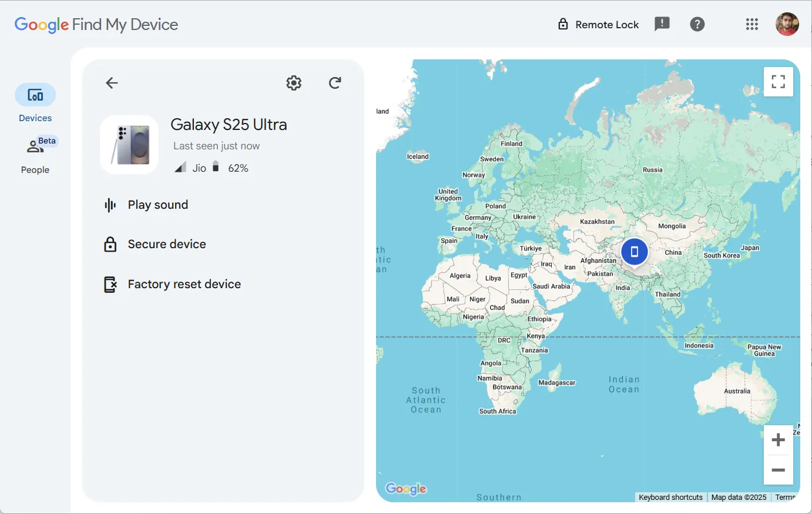812x514 pixels.
Task: Enter fullscreen map view
Action: pos(778,82)
